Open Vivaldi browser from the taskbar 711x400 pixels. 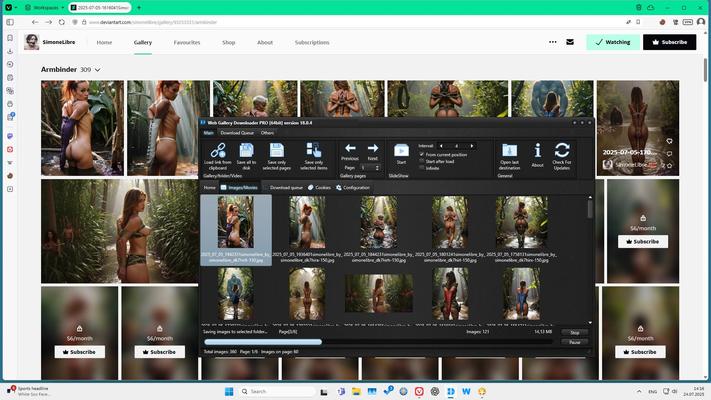pyautogui.click(x=419, y=391)
